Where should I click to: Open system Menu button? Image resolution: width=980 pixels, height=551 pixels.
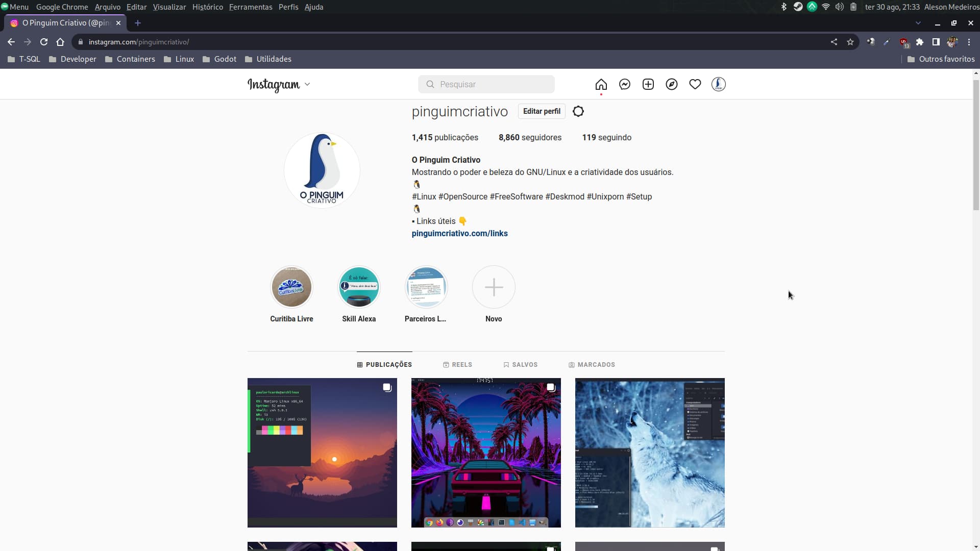[x=15, y=7]
